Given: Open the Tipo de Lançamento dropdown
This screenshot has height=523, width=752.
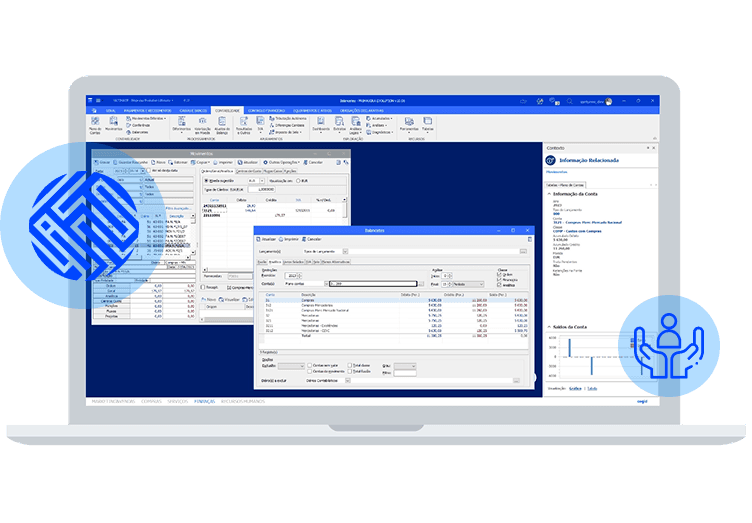Looking at the screenshot, I should [x=343, y=251].
